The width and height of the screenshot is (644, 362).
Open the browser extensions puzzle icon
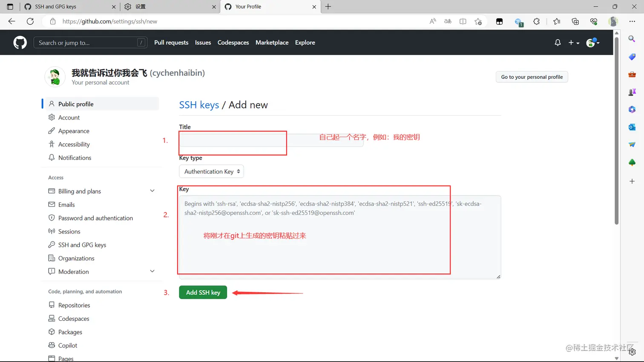click(x=537, y=21)
